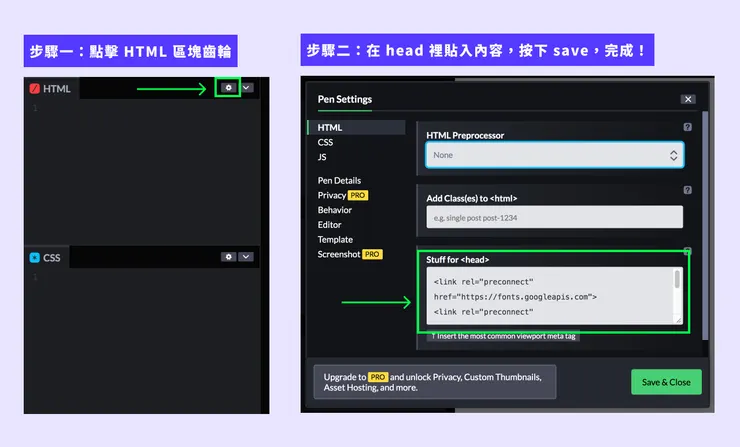
Task: Open the HTML Preprocessor dropdown
Action: click(555, 155)
